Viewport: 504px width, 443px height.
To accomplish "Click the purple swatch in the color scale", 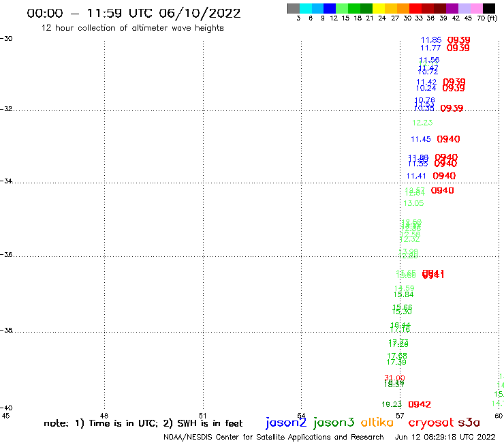I will pos(452,8).
